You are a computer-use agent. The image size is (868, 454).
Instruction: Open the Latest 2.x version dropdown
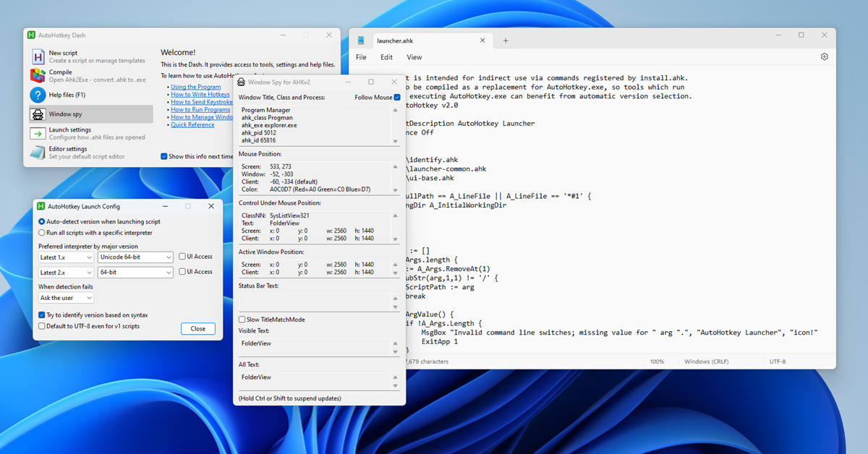[x=66, y=273]
